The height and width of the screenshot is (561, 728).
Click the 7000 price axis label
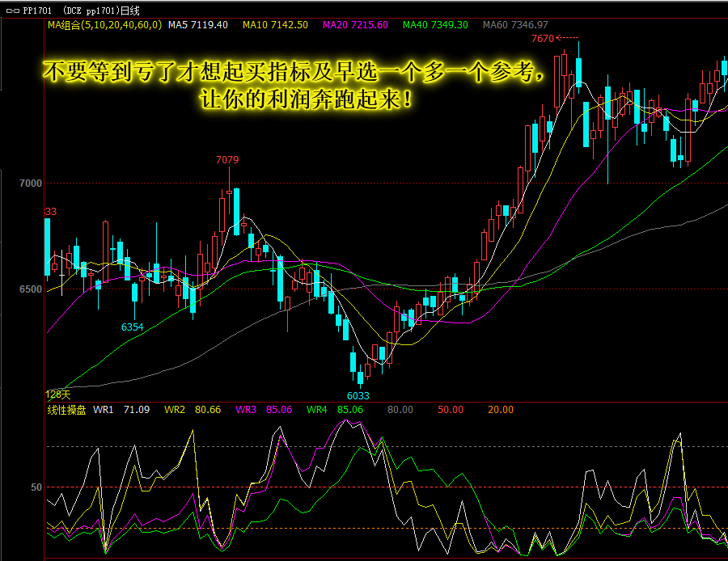click(x=31, y=183)
